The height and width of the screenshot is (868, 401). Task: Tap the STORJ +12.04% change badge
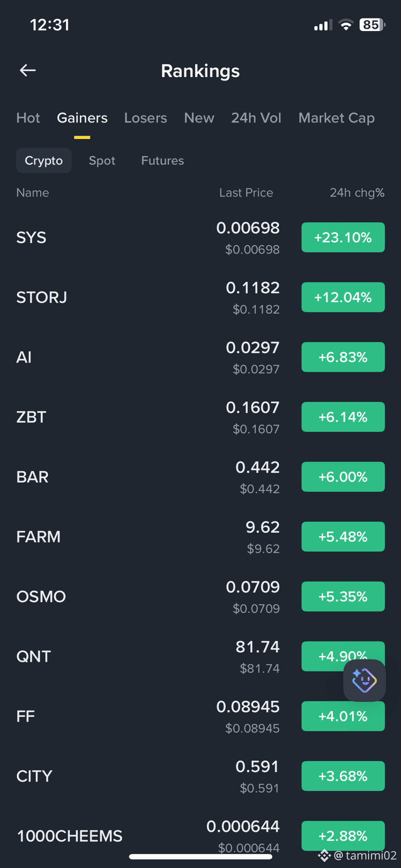pos(343,297)
